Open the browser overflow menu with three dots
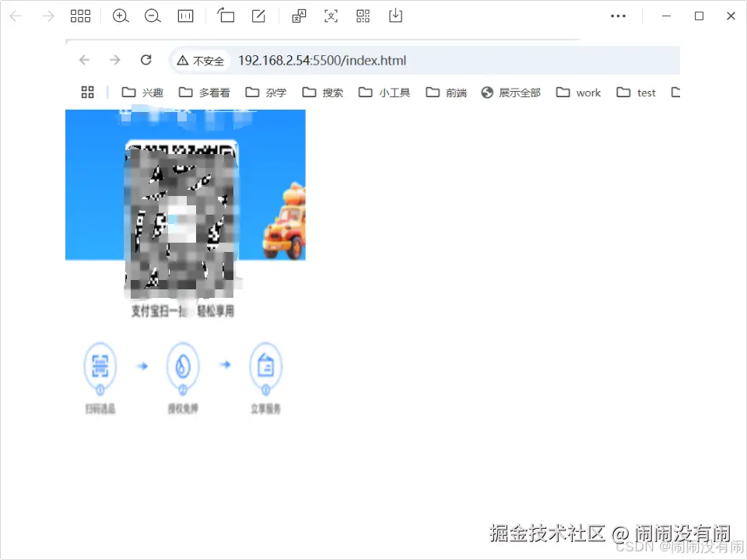 619,16
